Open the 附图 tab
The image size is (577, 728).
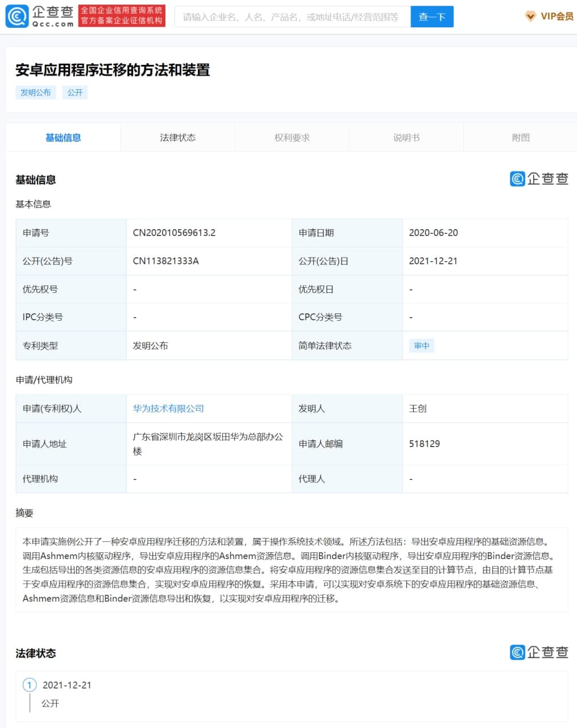520,137
